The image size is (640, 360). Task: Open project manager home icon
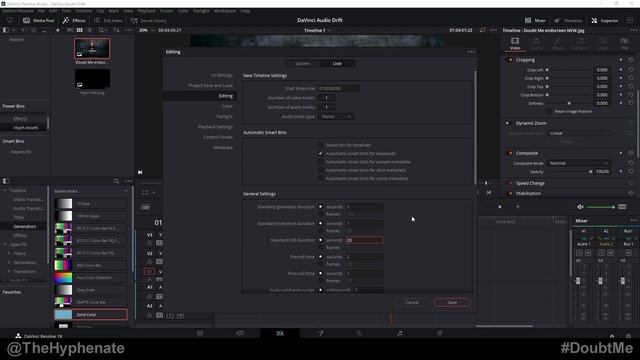point(612,336)
